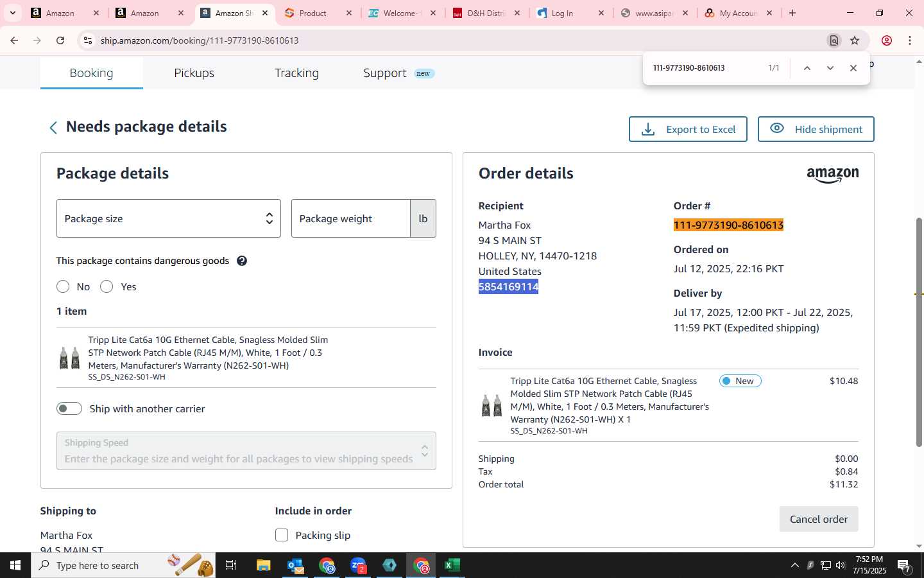The width and height of the screenshot is (924, 578).
Task: Open the Chrome three-dot menu
Action: tap(910, 40)
